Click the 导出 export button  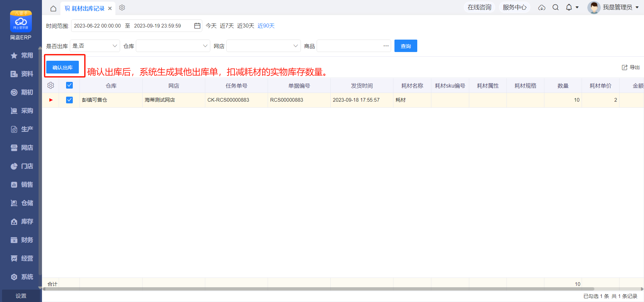click(x=631, y=67)
